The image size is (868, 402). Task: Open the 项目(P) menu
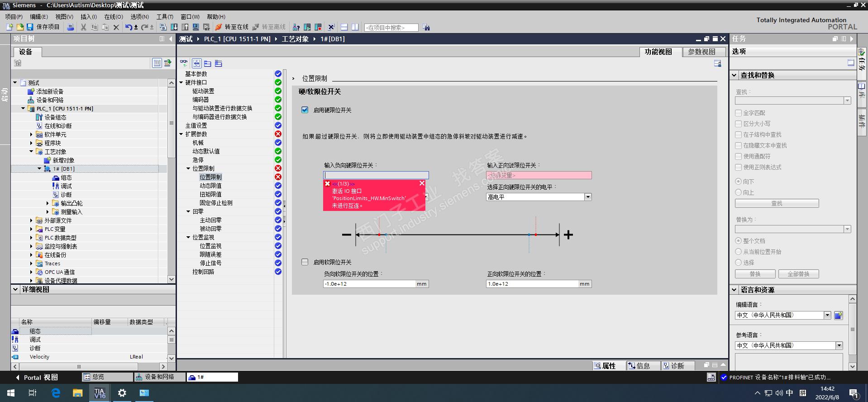(14, 17)
